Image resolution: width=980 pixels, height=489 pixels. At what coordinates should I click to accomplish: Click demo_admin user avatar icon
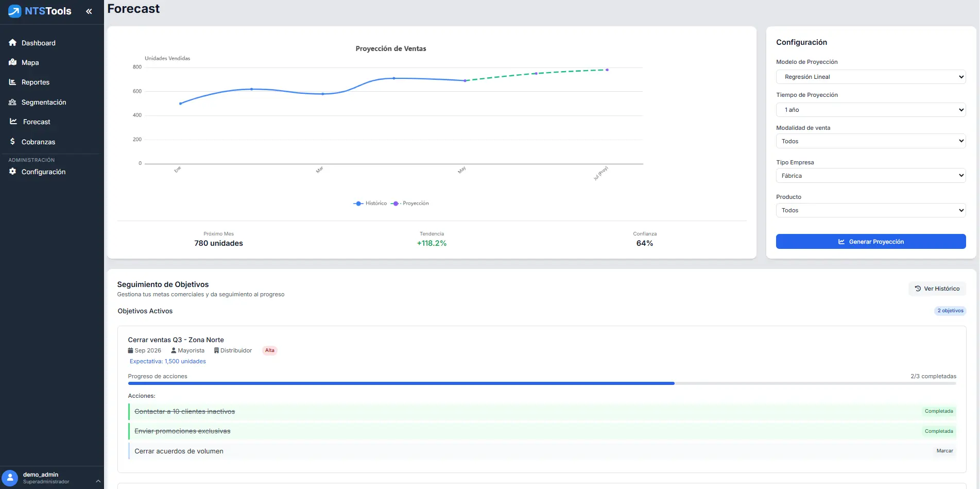[x=10, y=478]
